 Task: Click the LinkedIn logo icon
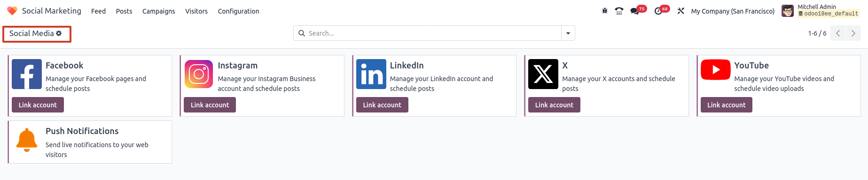(371, 74)
